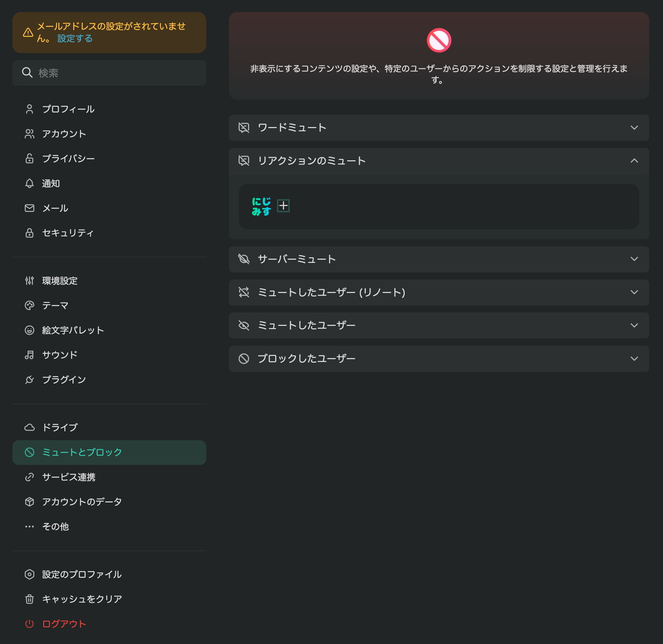663x644 pixels.
Task: Click the plus icon to add muted reaction
Action: (x=283, y=206)
